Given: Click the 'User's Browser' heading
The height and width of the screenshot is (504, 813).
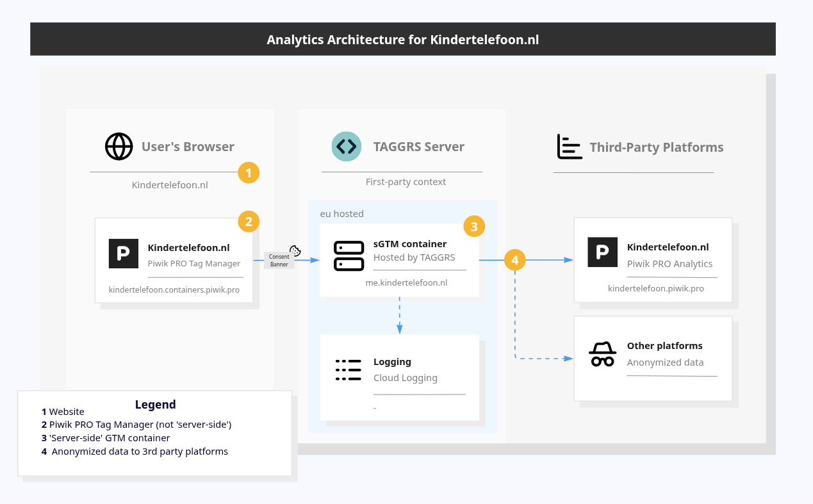Looking at the screenshot, I should point(188,147).
